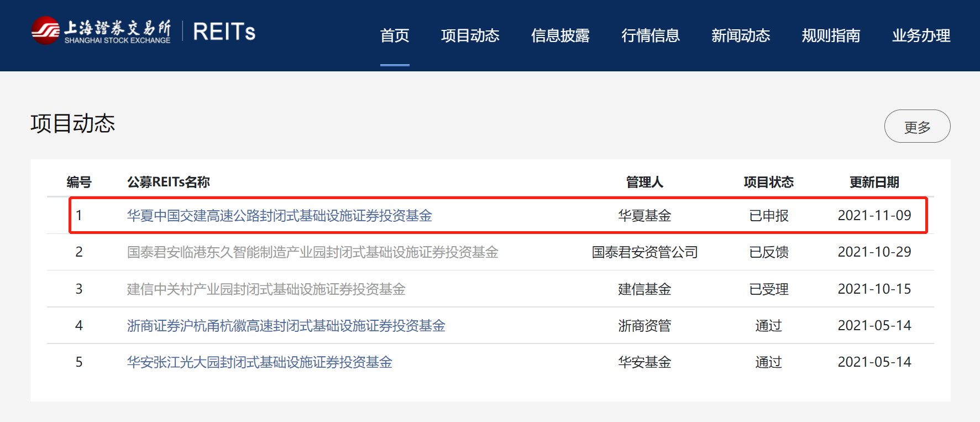Click the 项目动态 section heading

coord(73,123)
